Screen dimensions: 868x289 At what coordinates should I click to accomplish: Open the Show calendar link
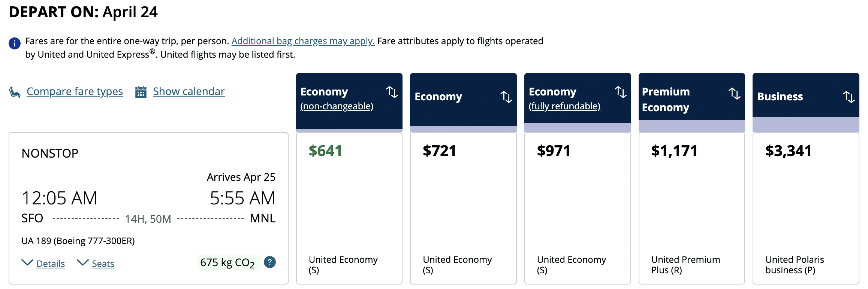tap(189, 92)
